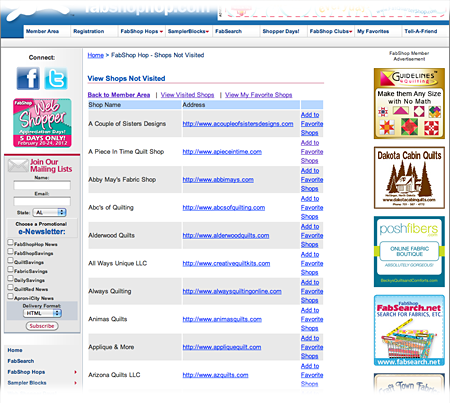Enable the DailySavings newsletter checkbox

[x=10, y=278]
